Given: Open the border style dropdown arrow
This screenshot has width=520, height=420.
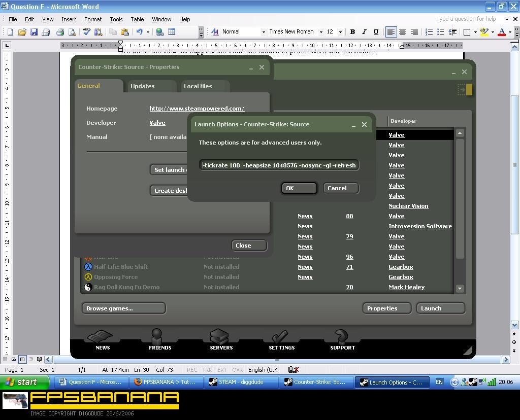Looking at the screenshot, I should tap(475, 32).
